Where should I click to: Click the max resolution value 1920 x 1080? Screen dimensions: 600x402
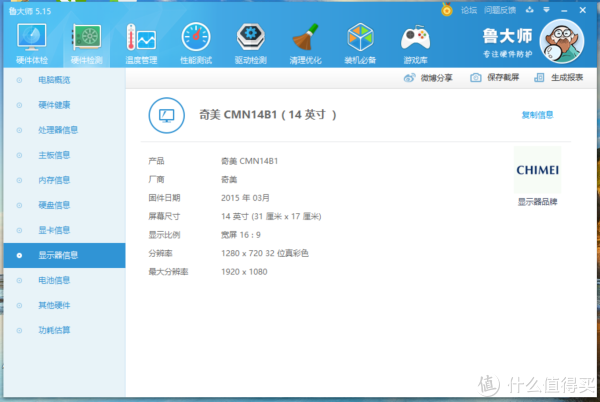click(x=244, y=272)
